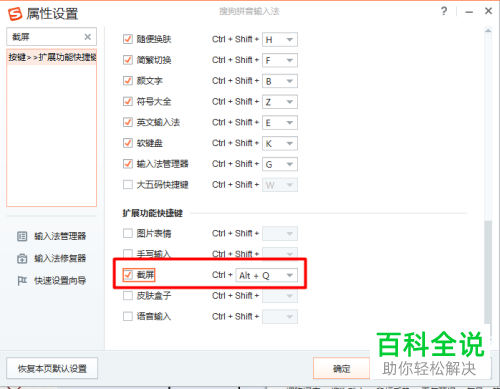500x389 pixels.
Task: Enable the 语音输入 checkbox
Action: [x=128, y=316]
